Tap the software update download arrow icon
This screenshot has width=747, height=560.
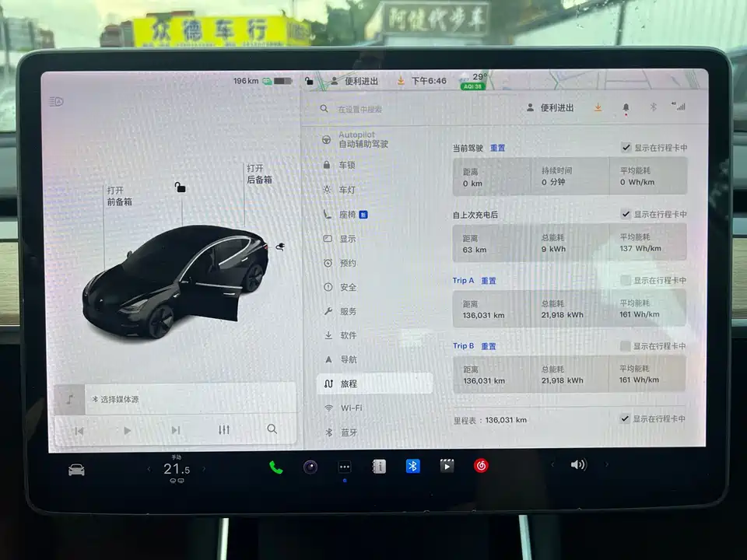598,107
